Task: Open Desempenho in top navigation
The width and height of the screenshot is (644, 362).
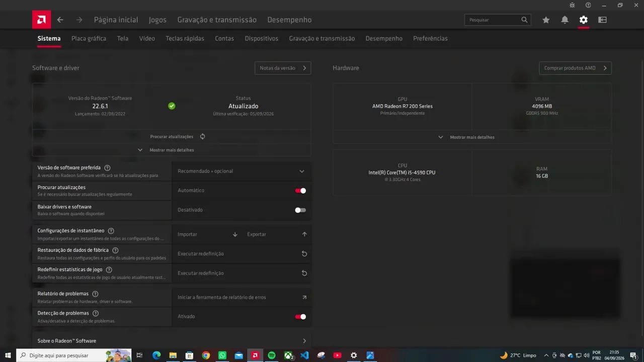Action: (x=289, y=20)
